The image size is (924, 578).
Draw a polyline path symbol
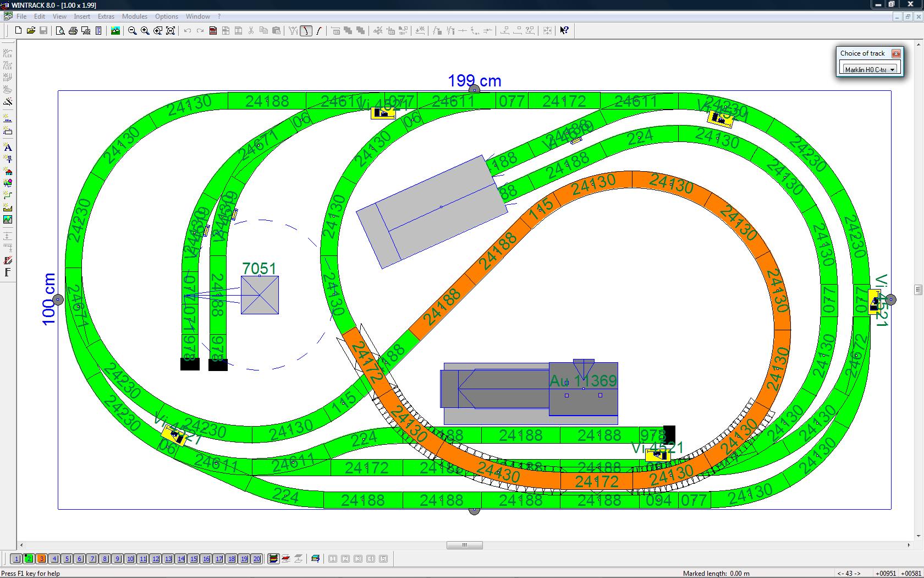(8, 195)
